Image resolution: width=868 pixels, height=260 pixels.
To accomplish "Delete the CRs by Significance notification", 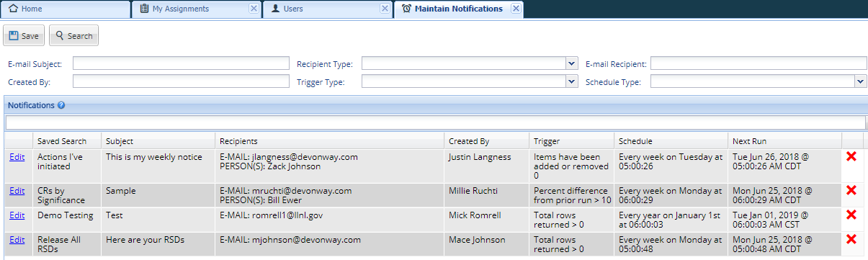I will [851, 190].
